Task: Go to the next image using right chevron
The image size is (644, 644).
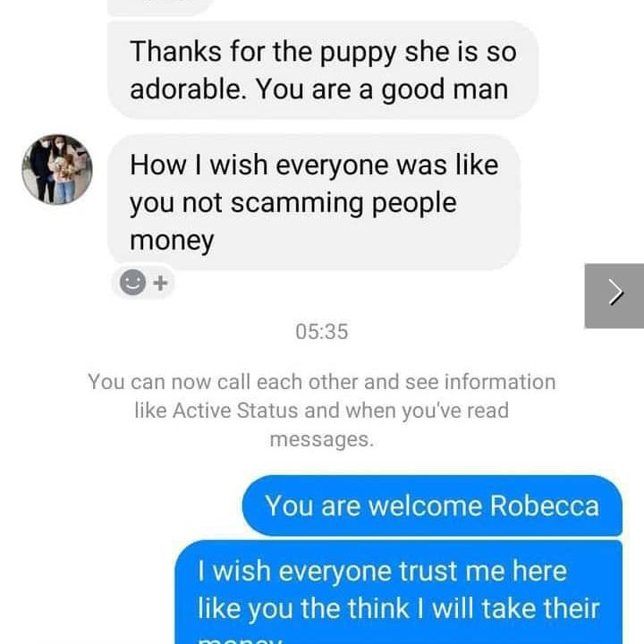Action: coord(614,296)
